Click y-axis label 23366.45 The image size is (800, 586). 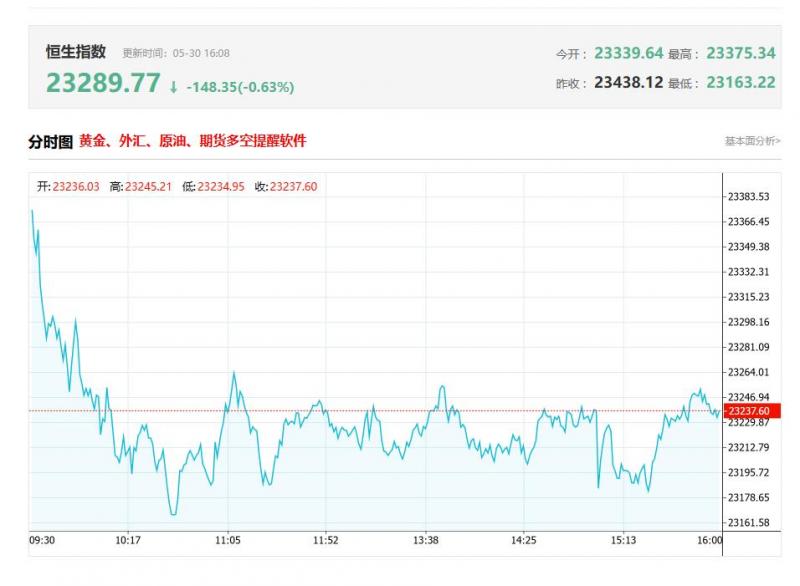click(x=748, y=222)
